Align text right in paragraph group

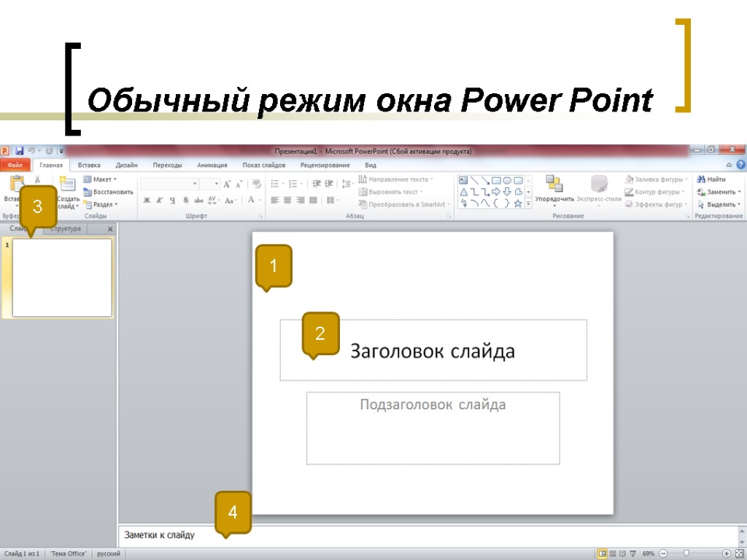pyautogui.click(x=300, y=201)
